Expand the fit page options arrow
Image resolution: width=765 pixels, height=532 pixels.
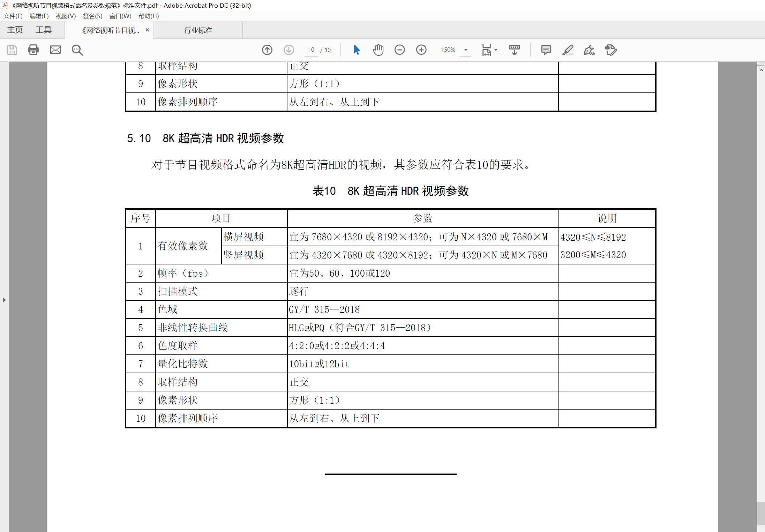coord(496,50)
